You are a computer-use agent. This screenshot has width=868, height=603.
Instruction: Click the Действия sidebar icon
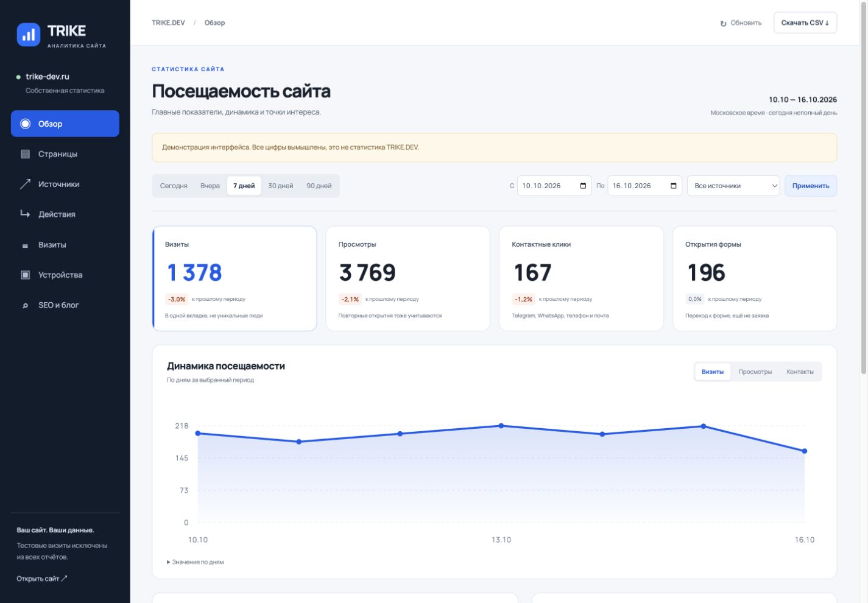point(25,214)
